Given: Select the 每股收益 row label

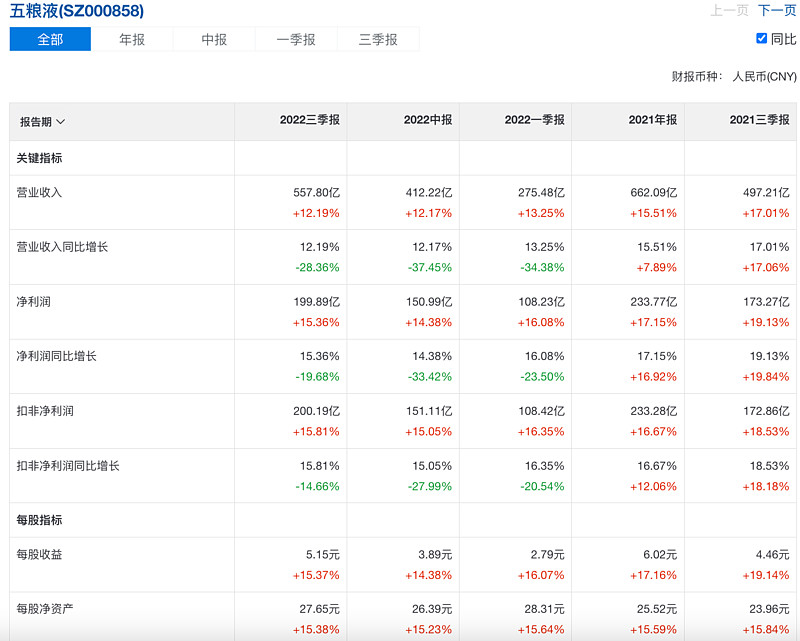Looking at the screenshot, I should (x=40, y=554).
